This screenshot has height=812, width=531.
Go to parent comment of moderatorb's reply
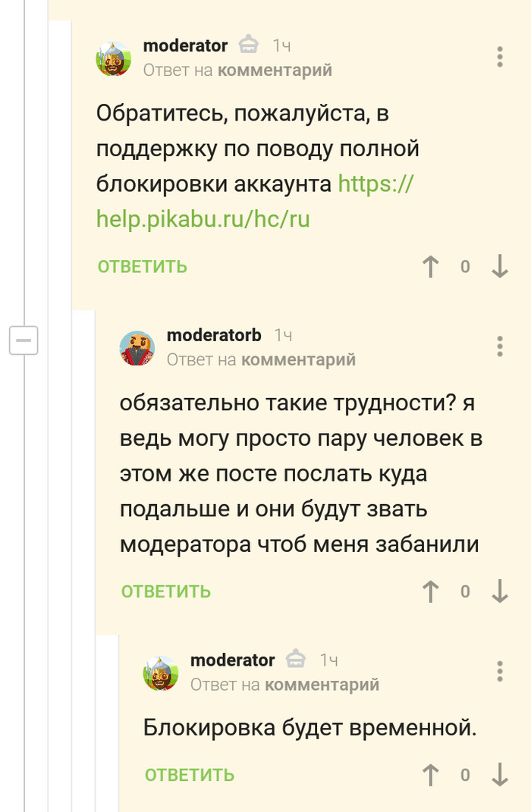click(x=298, y=359)
